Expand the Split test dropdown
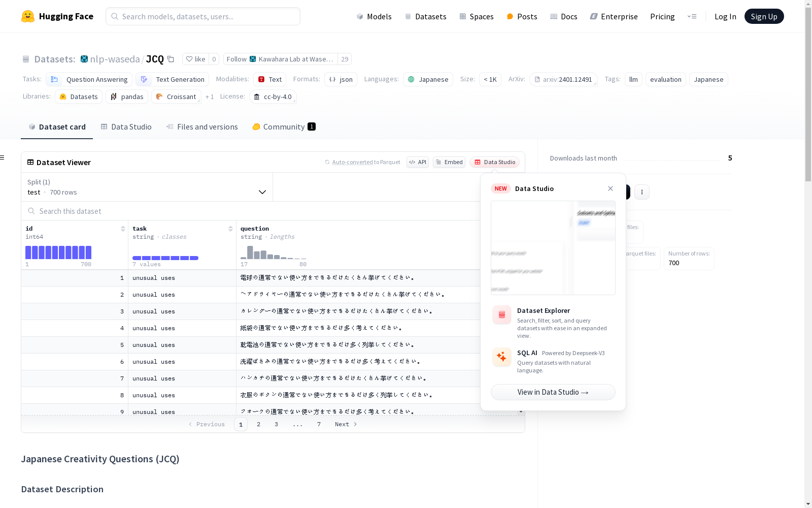Image resolution: width=812 pixels, height=508 pixels. point(147,187)
